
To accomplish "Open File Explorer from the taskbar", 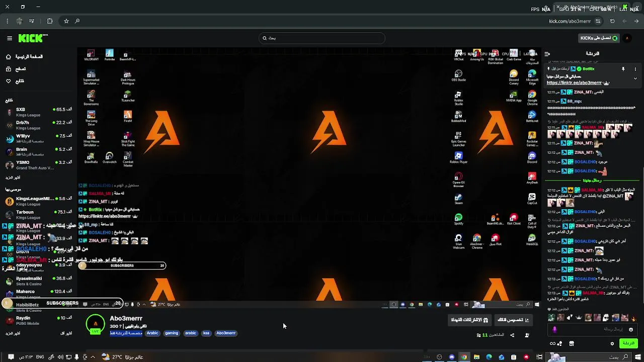I will point(476,357).
